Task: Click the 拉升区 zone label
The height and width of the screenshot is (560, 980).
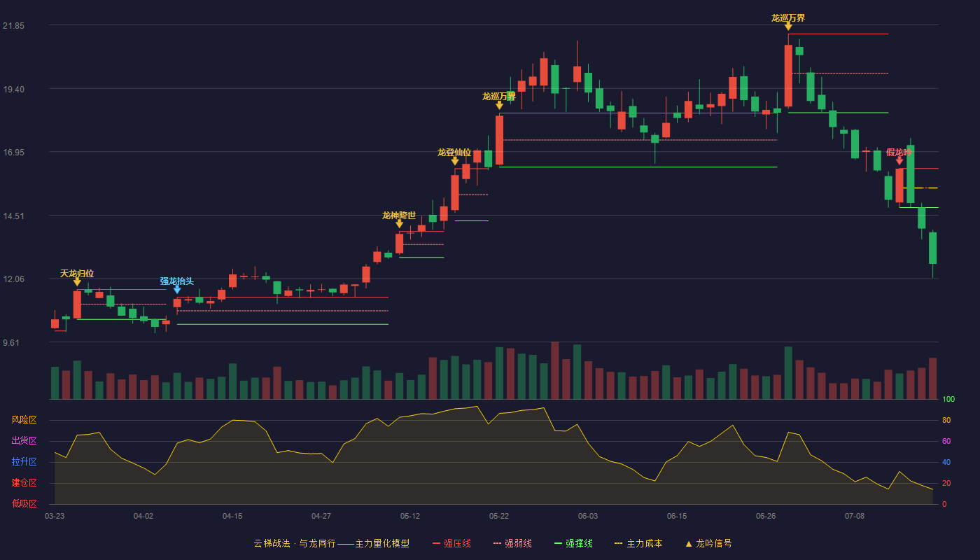Action: pos(24,462)
